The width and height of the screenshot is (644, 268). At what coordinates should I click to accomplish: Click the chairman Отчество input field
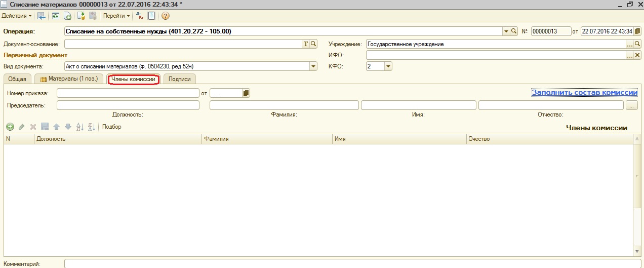click(x=551, y=105)
